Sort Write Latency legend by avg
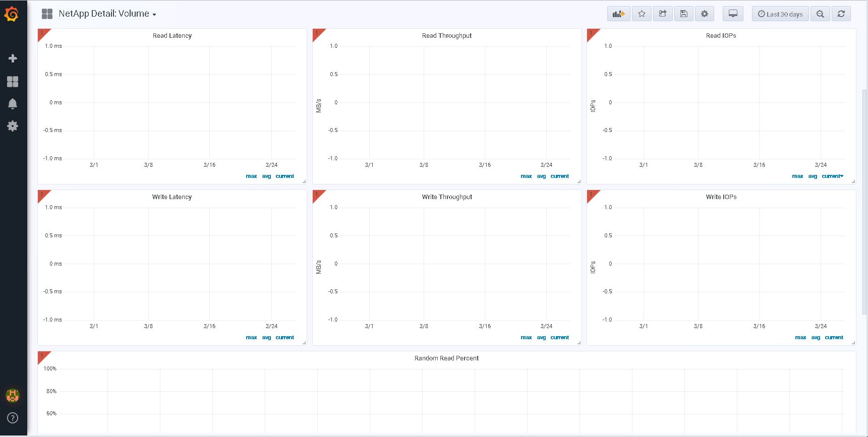The image size is (868, 437). 266,338
